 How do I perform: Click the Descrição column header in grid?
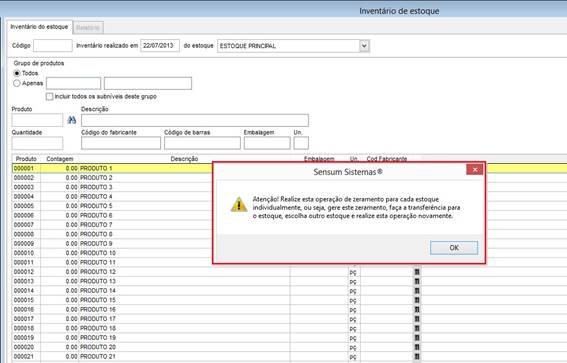(x=184, y=159)
